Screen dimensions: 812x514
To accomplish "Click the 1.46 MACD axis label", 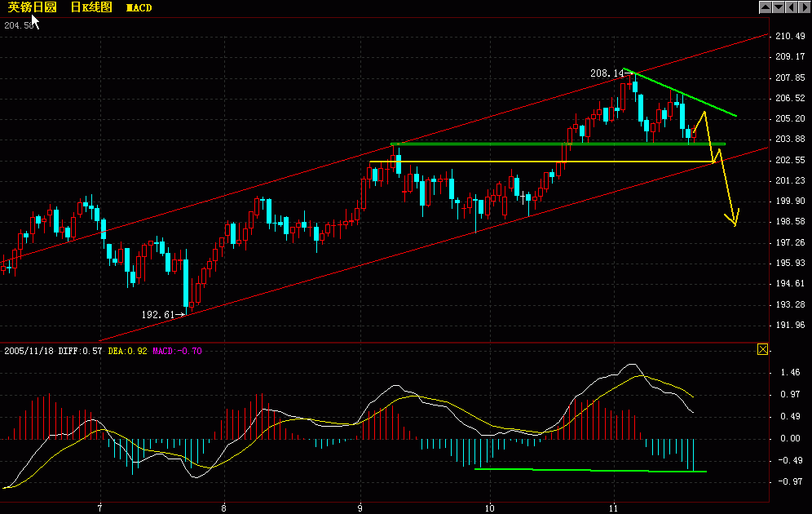I will pyautogui.click(x=790, y=373).
